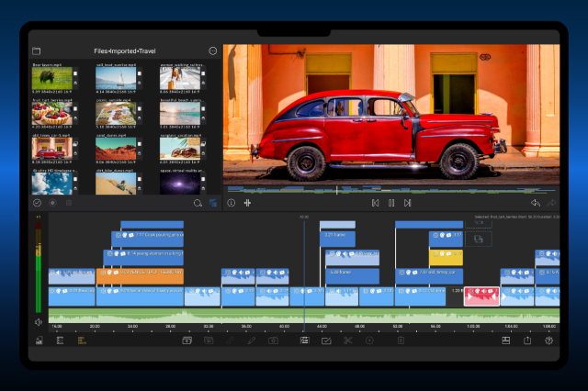588x391 pixels.
Task: Toggle the library grid view button
Action: 213,203
